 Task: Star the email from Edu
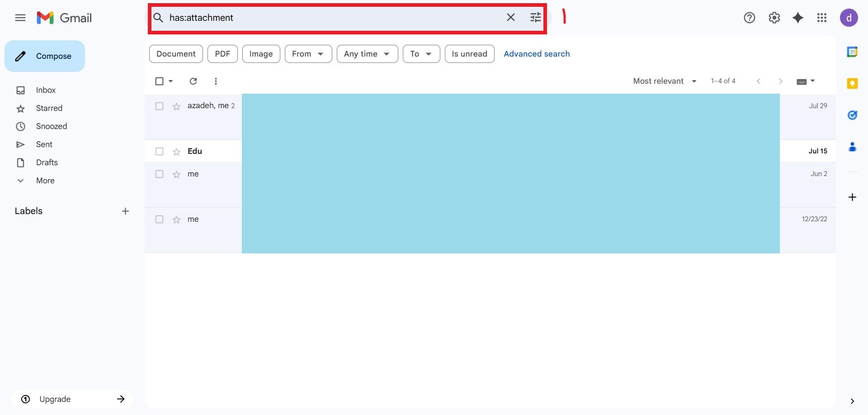[x=176, y=152]
